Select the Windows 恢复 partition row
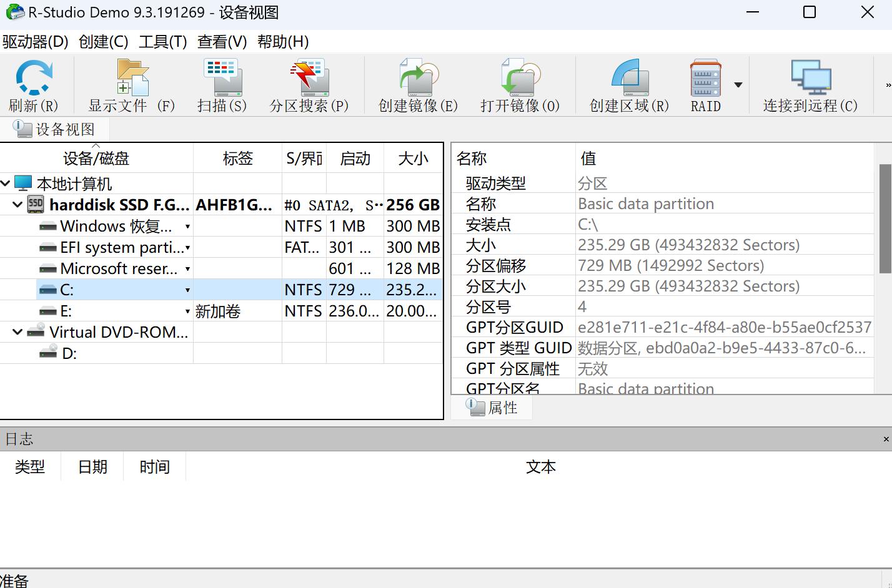The image size is (892, 588). coord(106,226)
